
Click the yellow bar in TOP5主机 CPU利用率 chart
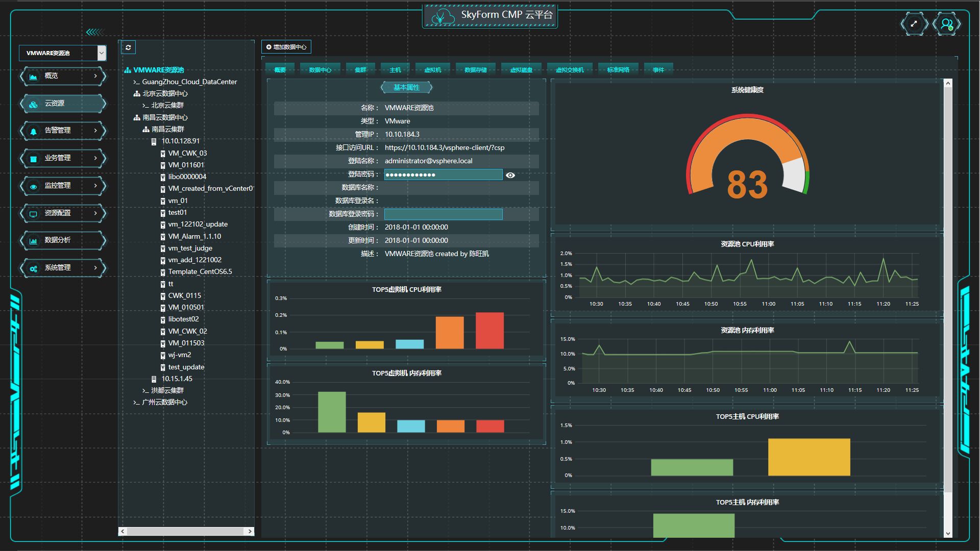point(809,457)
